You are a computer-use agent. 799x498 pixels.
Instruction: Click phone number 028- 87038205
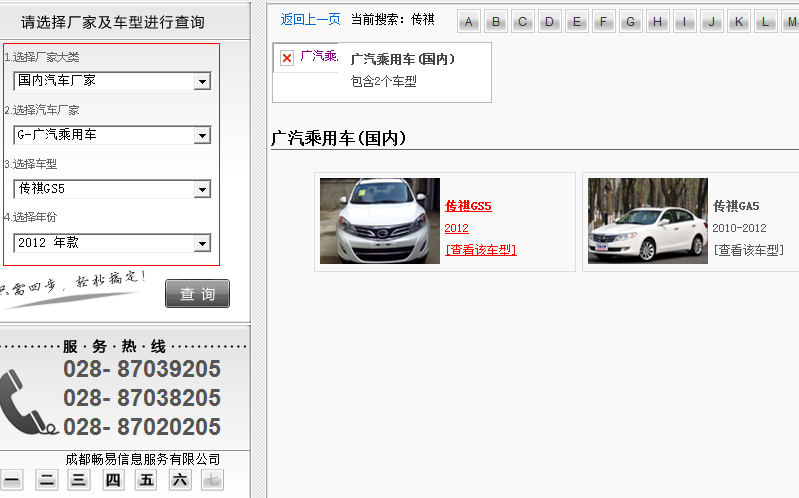pos(142,398)
